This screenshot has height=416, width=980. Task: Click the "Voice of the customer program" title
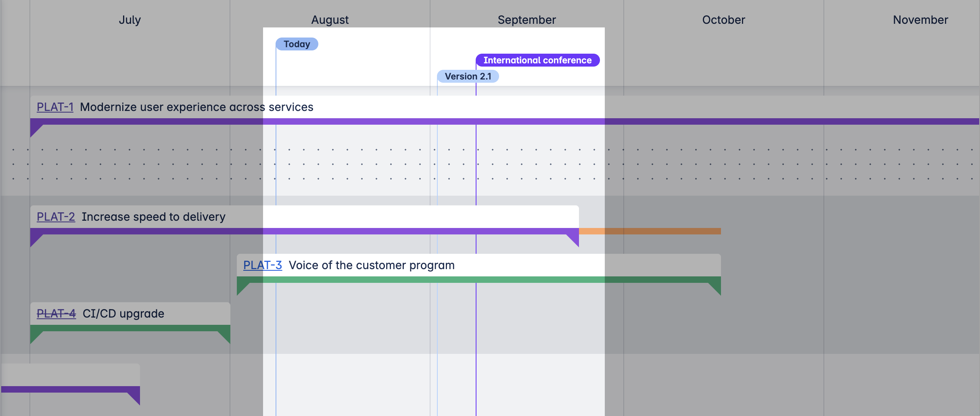click(372, 265)
